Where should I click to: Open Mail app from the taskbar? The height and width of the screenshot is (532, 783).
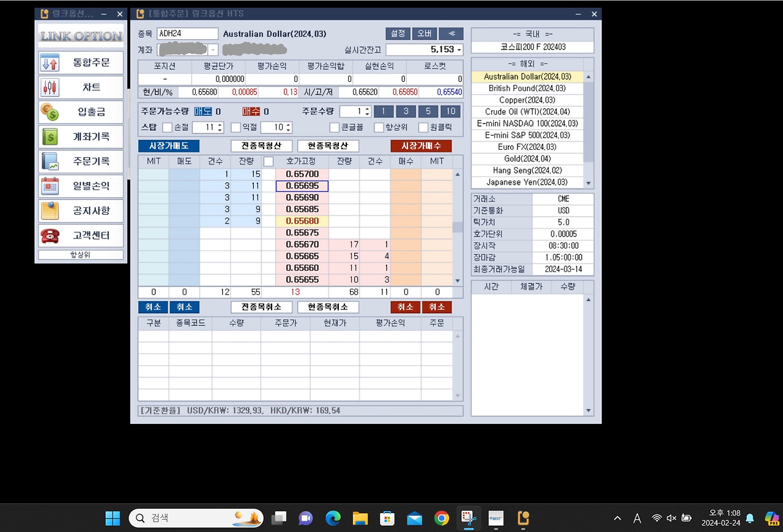coord(414,519)
